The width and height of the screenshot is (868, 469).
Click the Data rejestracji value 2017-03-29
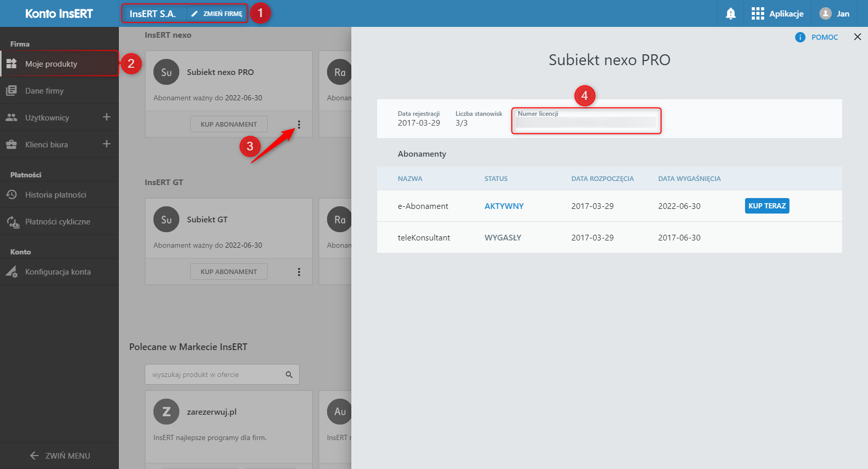pos(419,123)
